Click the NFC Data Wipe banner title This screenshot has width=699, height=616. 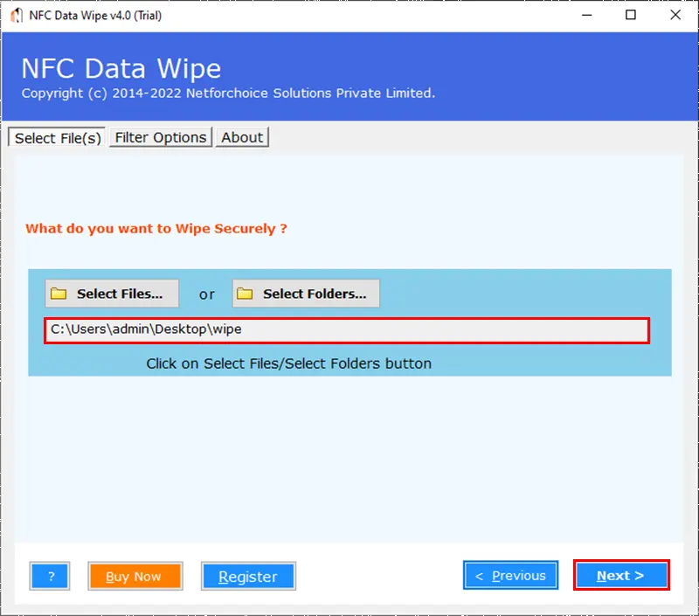coord(121,69)
